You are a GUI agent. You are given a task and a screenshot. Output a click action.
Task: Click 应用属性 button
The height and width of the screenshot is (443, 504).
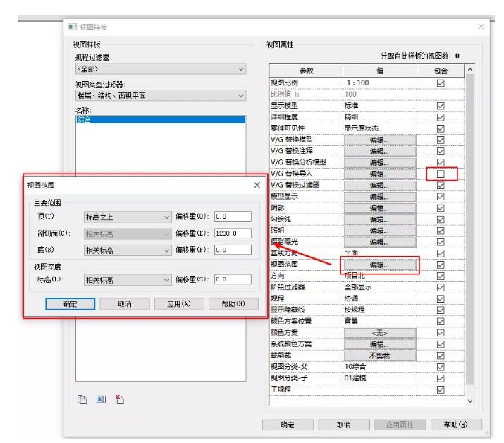[400, 425]
